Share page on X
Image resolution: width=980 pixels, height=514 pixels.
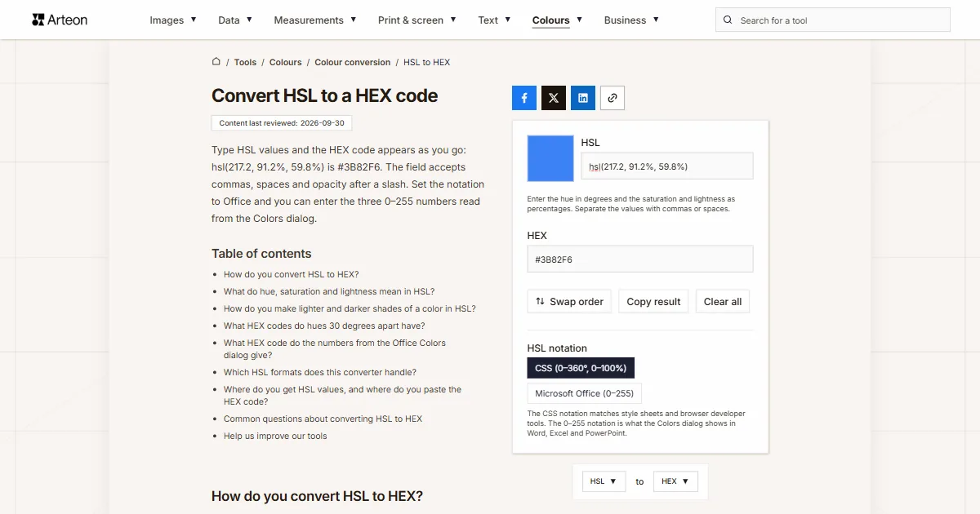click(554, 98)
